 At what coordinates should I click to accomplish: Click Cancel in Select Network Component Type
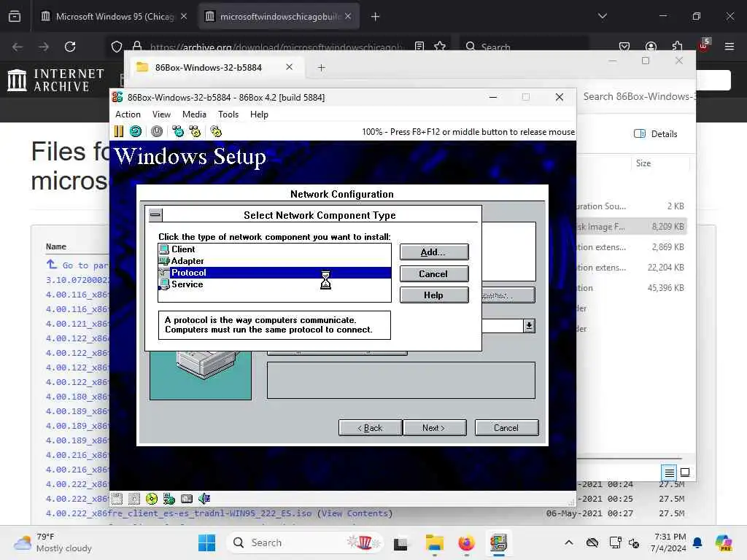point(433,274)
